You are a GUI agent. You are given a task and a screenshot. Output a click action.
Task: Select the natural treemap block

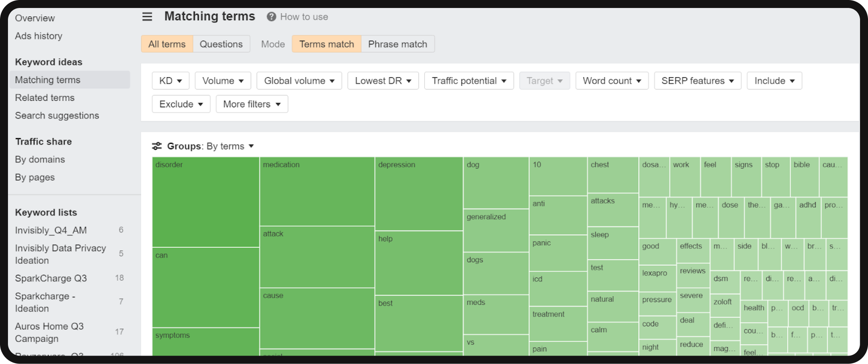[613, 307]
